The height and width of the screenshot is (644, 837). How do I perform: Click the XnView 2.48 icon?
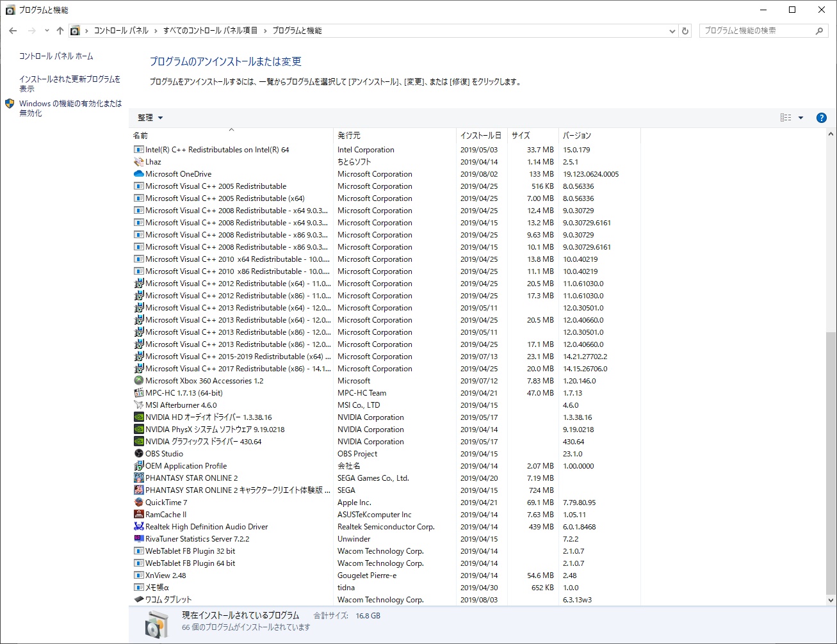click(139, 576)
